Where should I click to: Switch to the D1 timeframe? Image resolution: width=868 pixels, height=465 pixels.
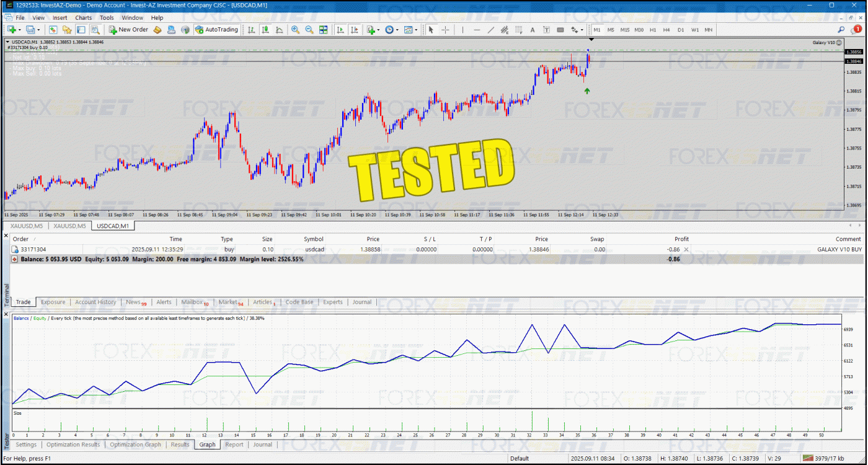(x=681, y=29)
